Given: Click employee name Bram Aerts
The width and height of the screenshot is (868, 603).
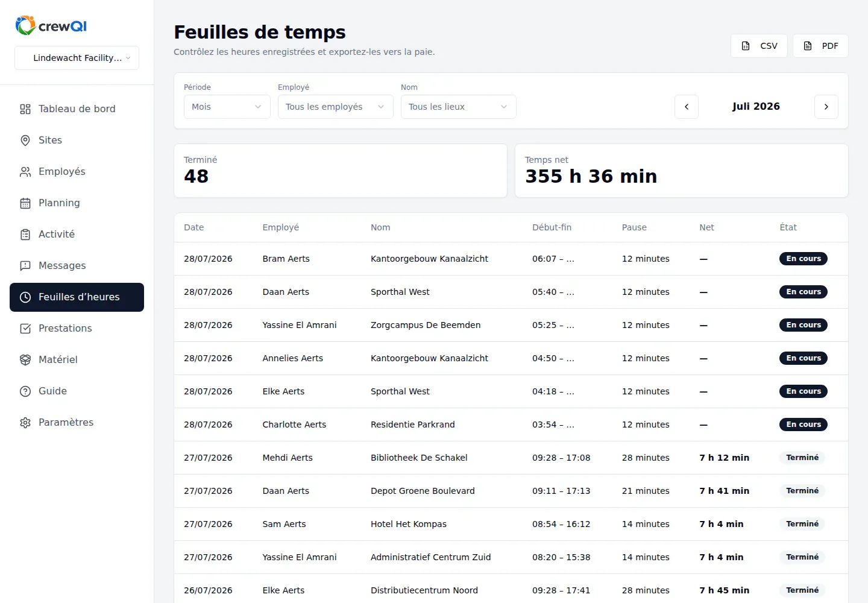Looking at the screenshot, I should coord(286,259).
